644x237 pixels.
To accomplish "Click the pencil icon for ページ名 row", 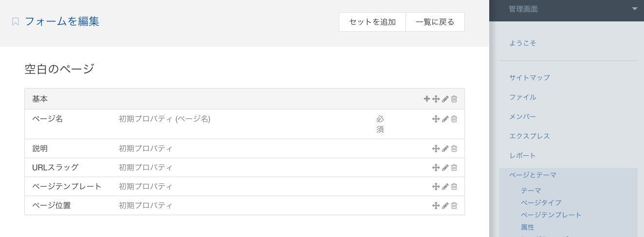I will [445, 119].
